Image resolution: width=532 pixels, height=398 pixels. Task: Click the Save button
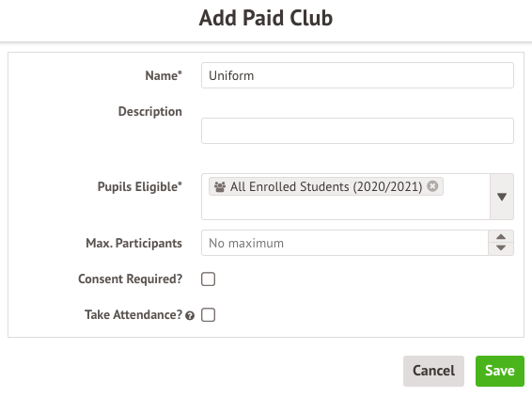coord(500,371)
